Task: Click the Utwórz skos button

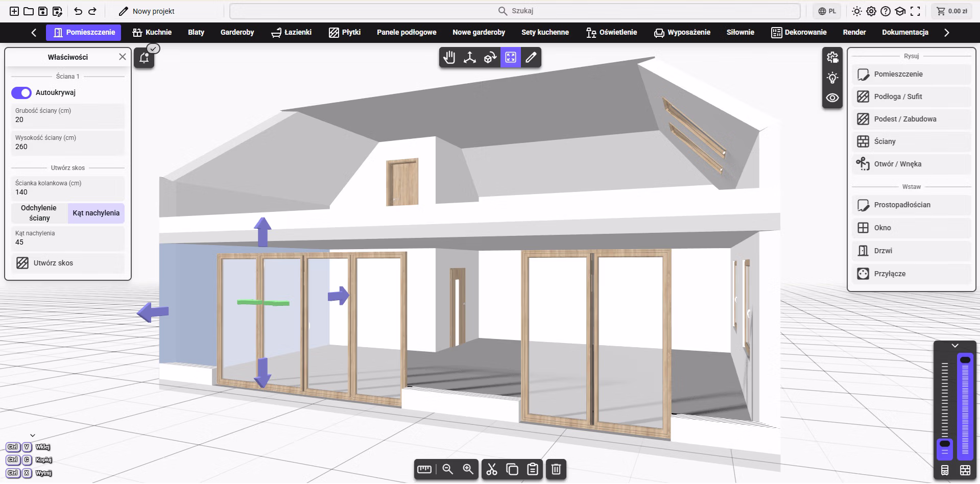Action: pos(68,263)
